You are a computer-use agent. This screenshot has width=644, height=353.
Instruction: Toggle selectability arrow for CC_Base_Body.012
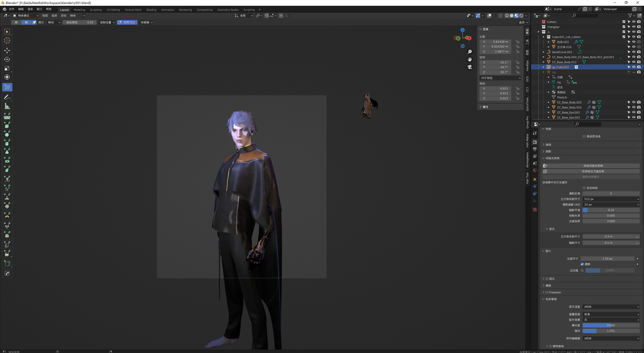629,62
